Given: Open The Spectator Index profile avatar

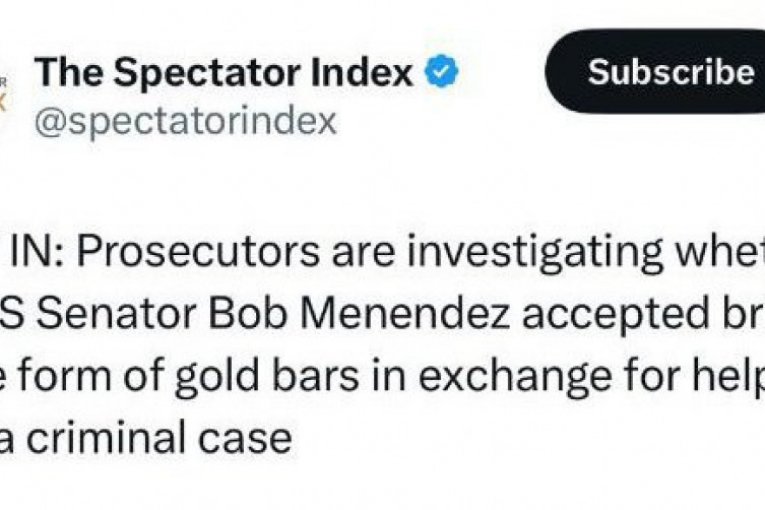Looking at the screenshot, I should [8, 92].
